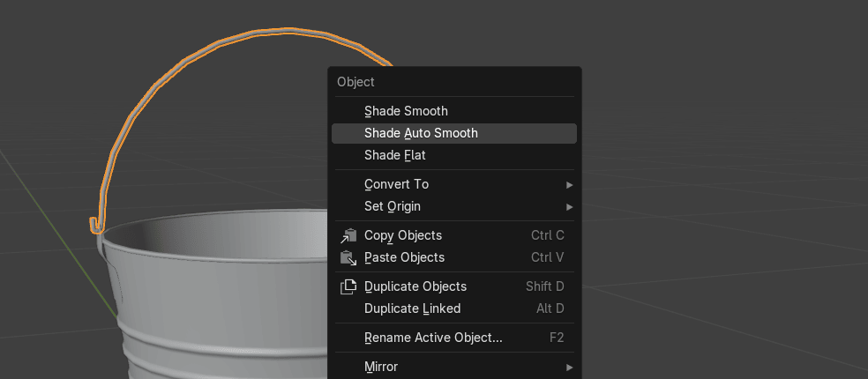Choose Duplicate Linked in the menu
This screenshot has height=379, width=868.
click(x=412, y=308)
